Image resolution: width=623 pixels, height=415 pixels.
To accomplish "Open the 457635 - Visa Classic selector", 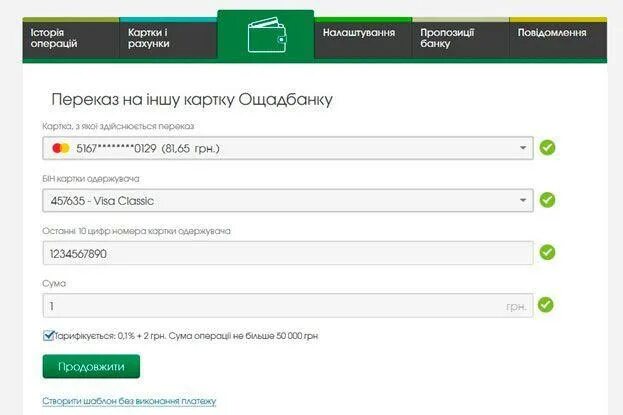I will click(x=288, y=200).
